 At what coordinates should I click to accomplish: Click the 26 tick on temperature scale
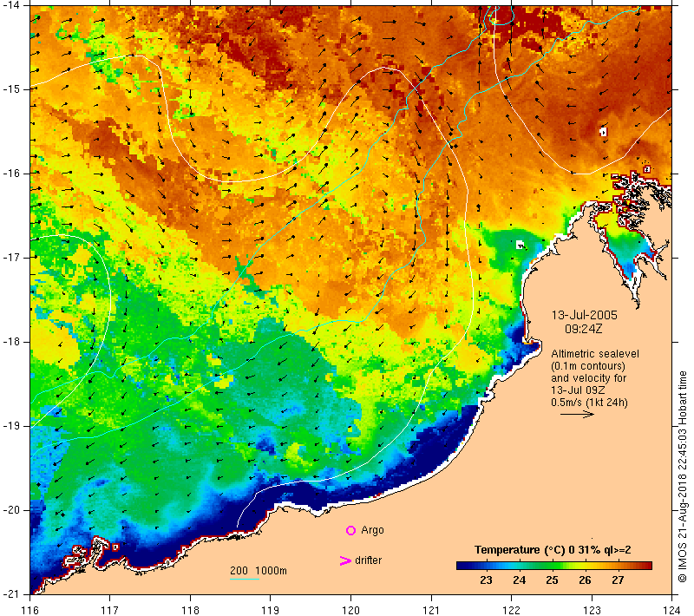pyautogui.click(x=585, y=580)
